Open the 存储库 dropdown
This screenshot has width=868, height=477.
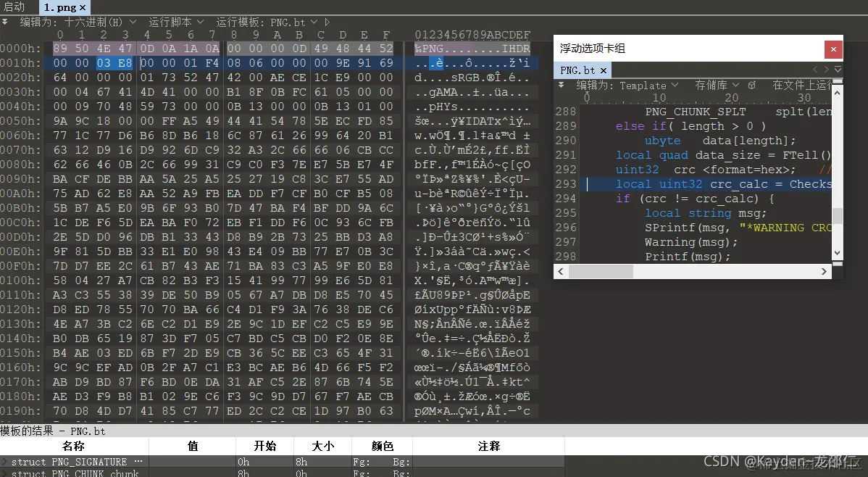pos(717,86)
